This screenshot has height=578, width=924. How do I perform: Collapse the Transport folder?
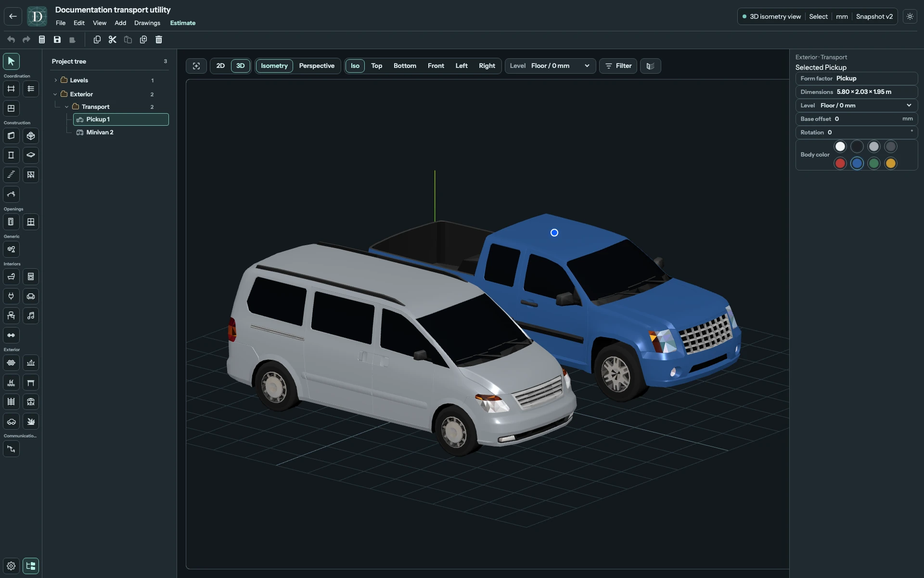67,107
